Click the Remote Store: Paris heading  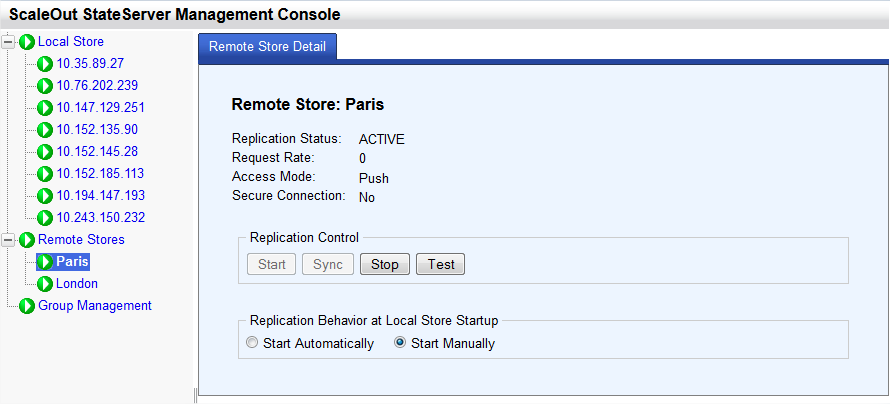(x=308, y=105)
